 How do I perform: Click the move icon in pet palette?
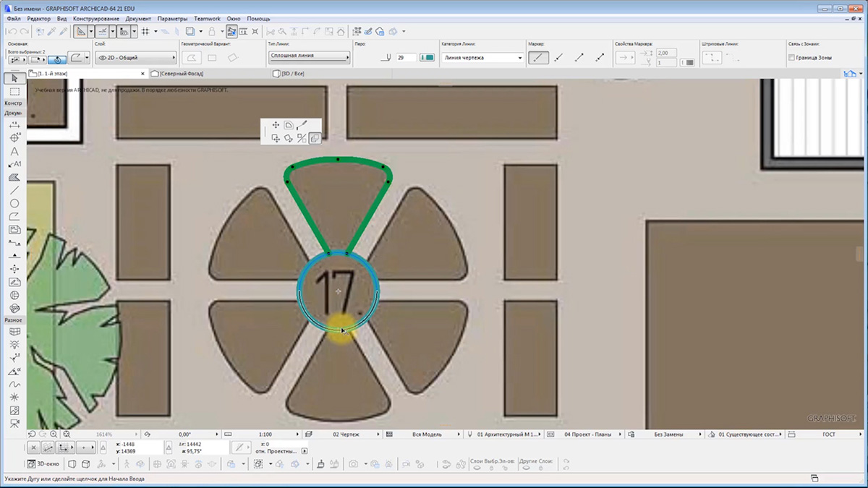(276, 126)
